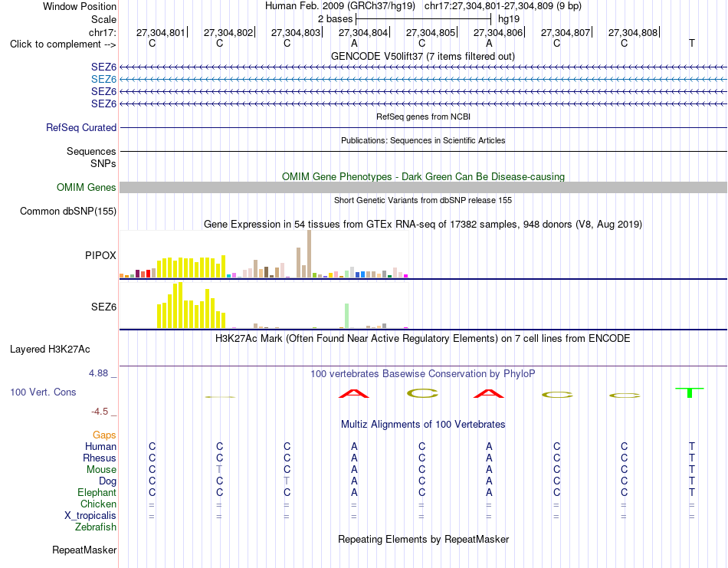Viewport: 728px width, 568px height.
Task: Click the Rhesus species label
Action: (x=100, y=458)
